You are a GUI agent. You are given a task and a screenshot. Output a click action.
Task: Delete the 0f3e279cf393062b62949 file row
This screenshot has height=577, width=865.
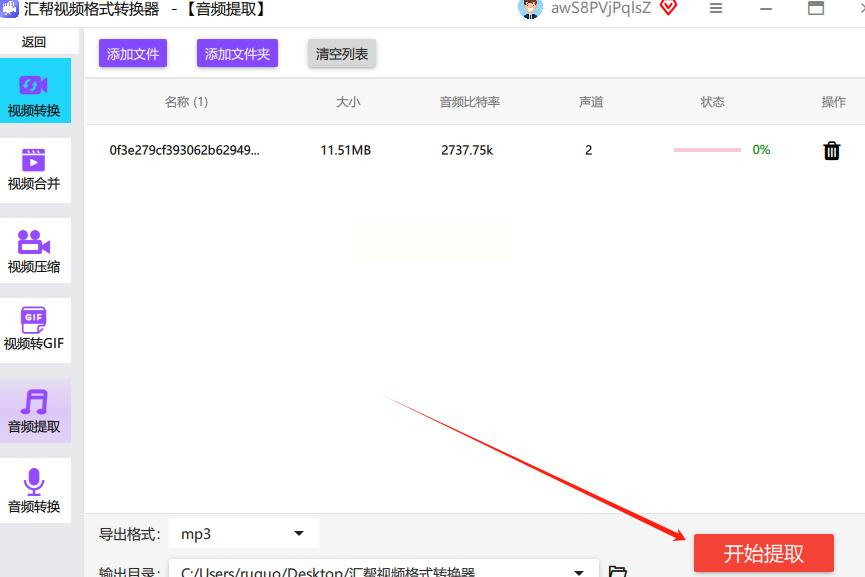click(x=831, y=150)
